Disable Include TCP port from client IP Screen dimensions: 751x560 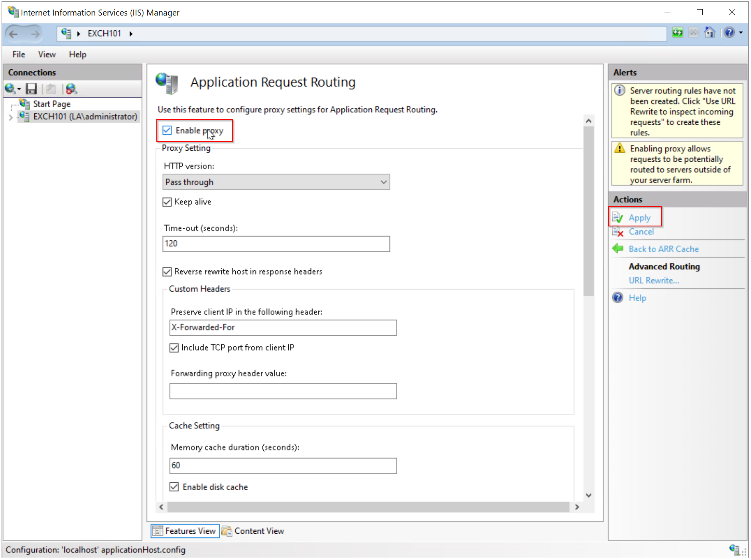tap(174, 348)
